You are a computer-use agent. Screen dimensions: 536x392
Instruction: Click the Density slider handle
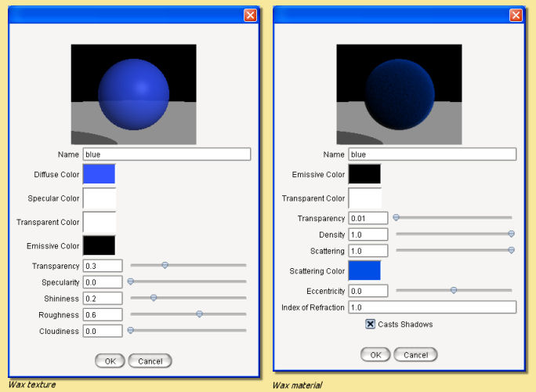511,234
